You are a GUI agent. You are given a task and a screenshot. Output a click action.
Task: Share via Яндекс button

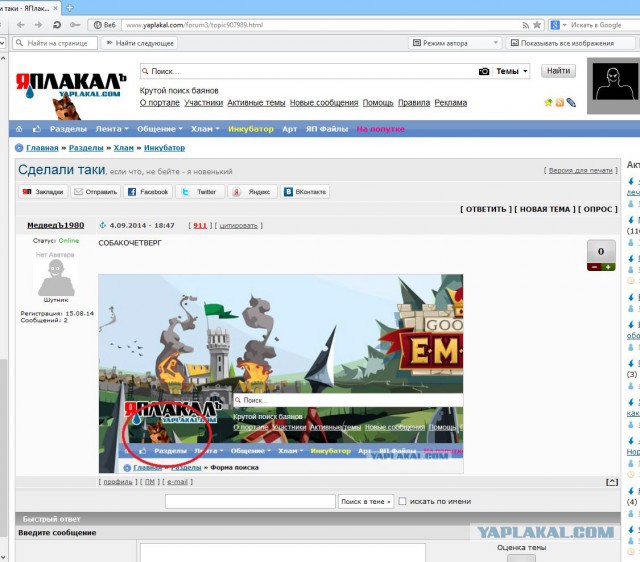pos(252,192)
